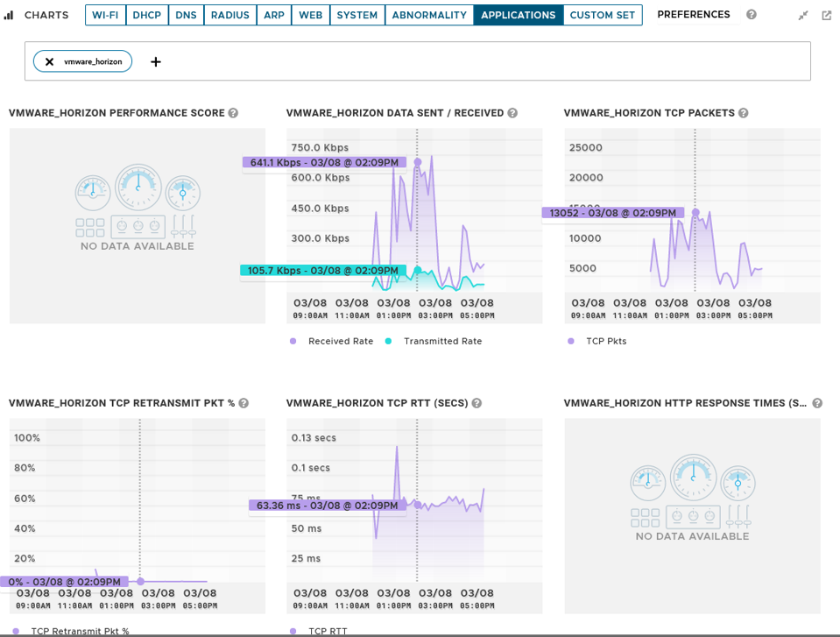Click the Charts bar-graph icon
840x637 pixels.
pyautogui.click(x=9, y=15)
